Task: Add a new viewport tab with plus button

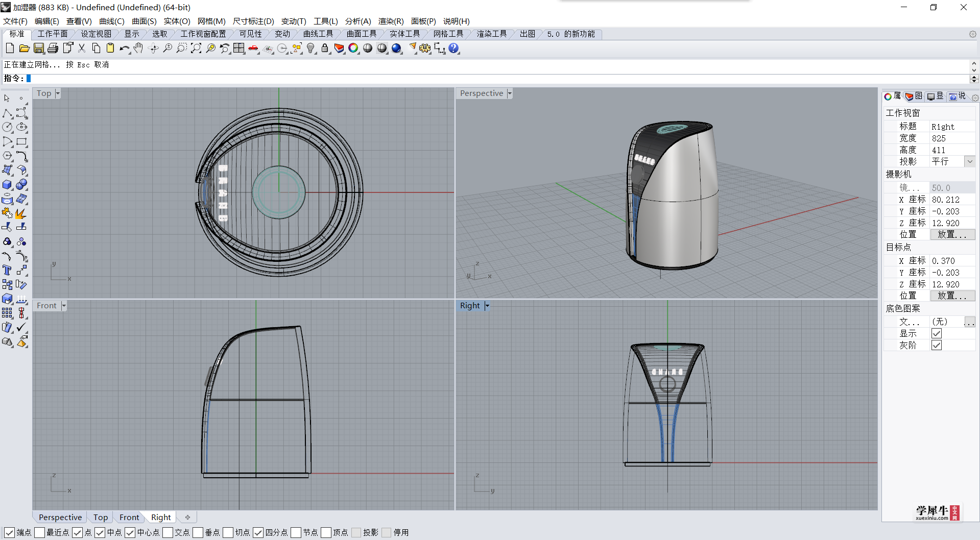Action: click(187, 517)
